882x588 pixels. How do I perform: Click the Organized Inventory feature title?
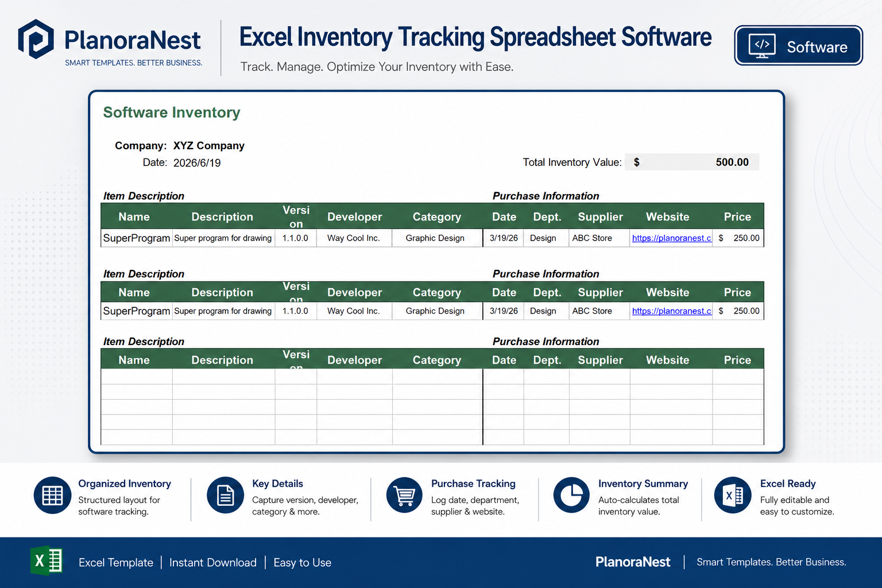pyautogui.click(x=125, y=483)
